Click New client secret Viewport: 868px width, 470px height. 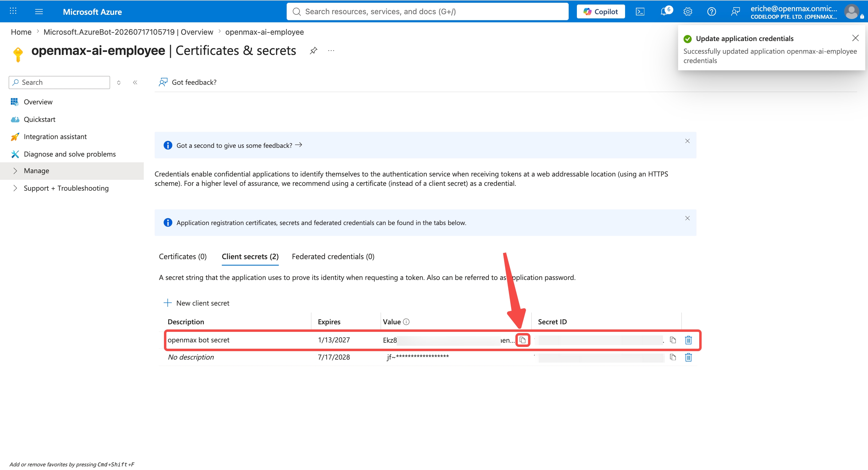[x=197, y=303]
